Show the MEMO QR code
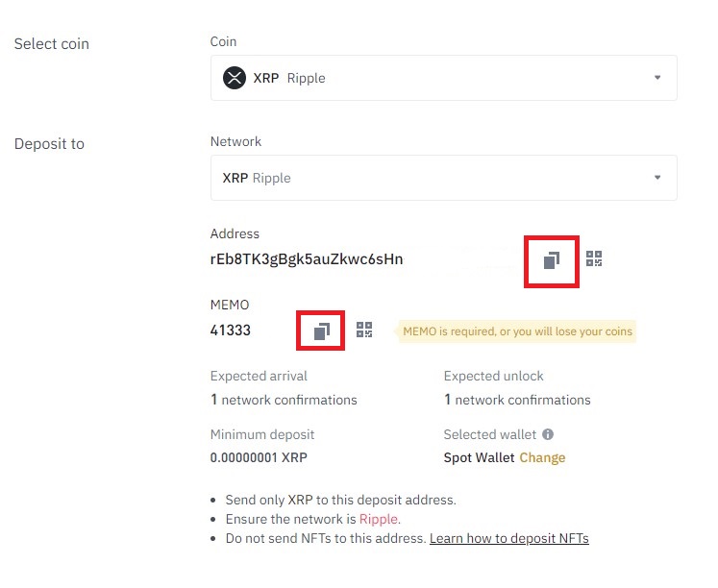The height and width of the screenshot is (588, 718). coord(364,330)
